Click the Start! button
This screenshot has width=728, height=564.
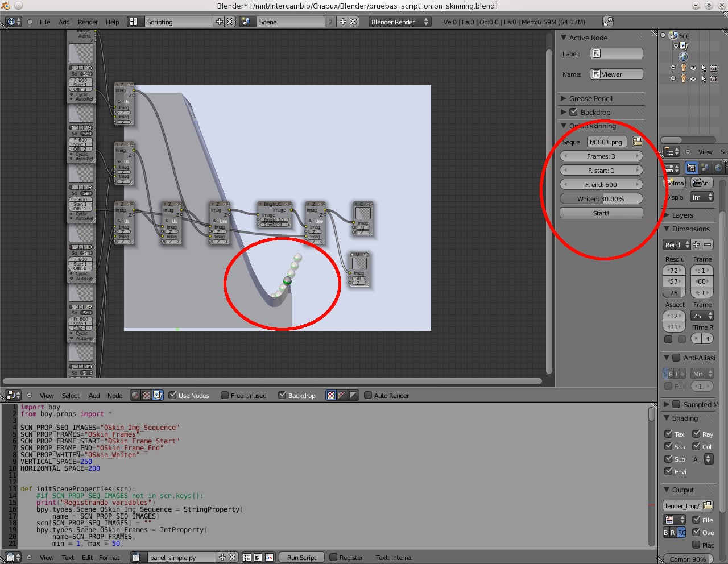[x=601, y=213]
